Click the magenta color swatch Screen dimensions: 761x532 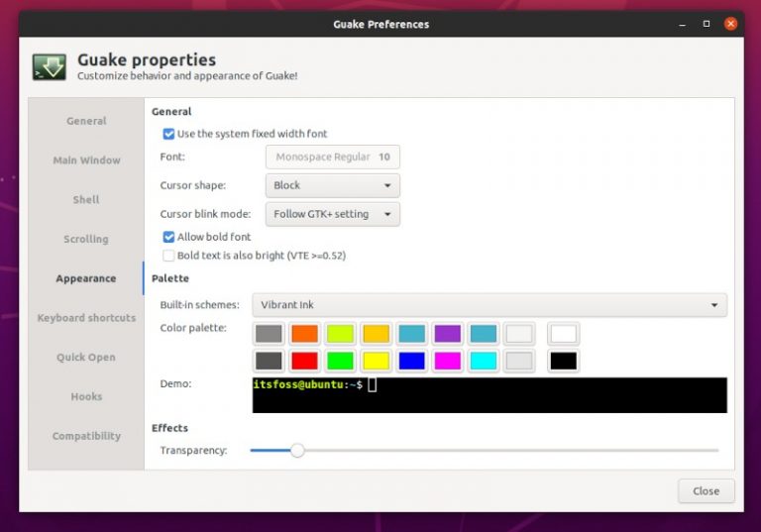pyautogui.click(x=447, y=361)
